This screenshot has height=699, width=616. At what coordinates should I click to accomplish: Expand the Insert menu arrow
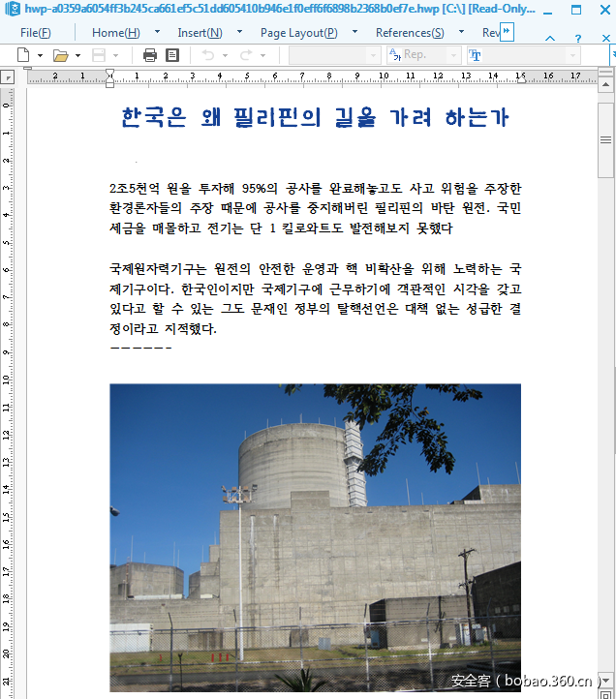239,32
